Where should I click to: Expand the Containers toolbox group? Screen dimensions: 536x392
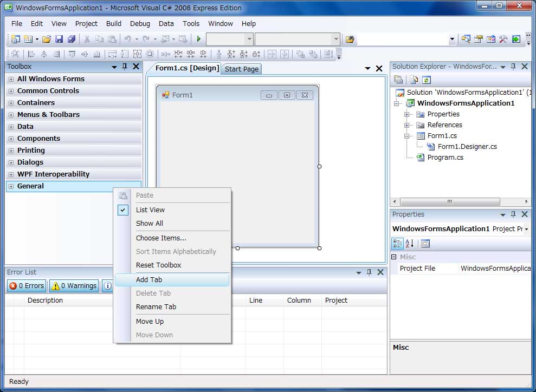(x=11, y=103)
